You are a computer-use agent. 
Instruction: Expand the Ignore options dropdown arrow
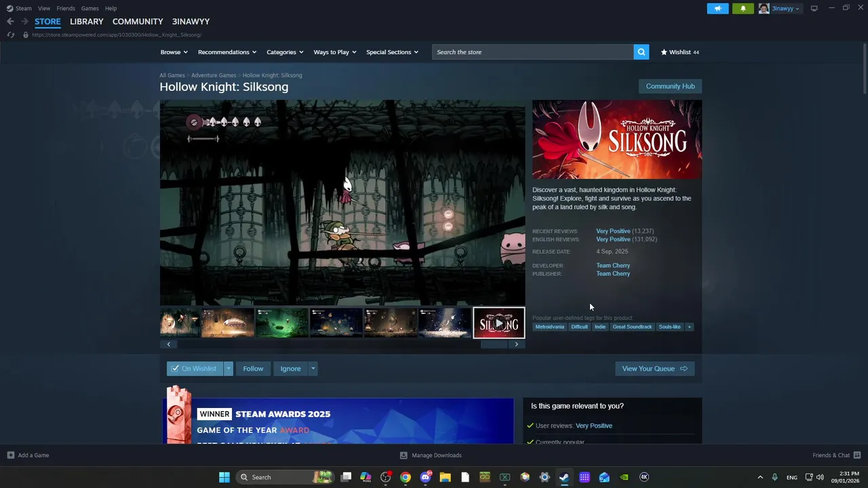point(313,369)
